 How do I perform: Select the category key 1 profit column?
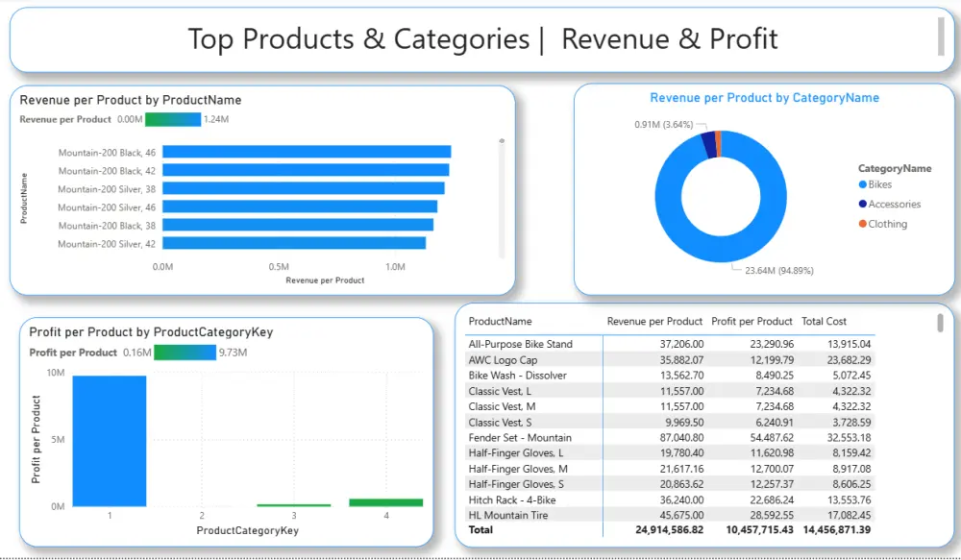point(110,441)
